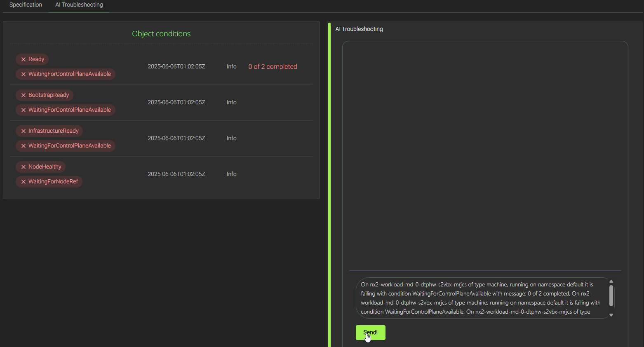Click the Object conditions heading
The height and width of the screenshot is (347, 644).
pyautogui.click(x=161, y=34)
